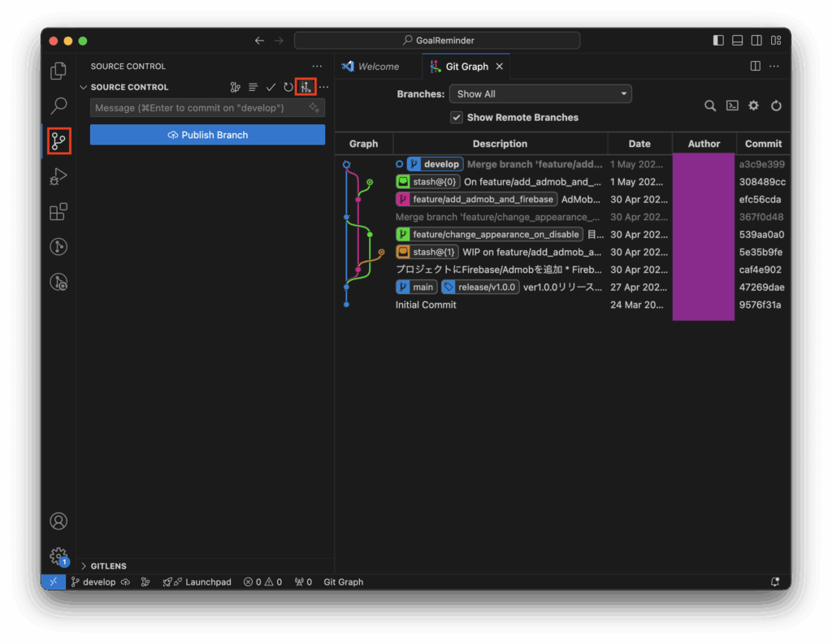The width and height of the screenshot is (832, 644).
Task: Click the view as tree/list icon
Action: [x=253, y=87]
